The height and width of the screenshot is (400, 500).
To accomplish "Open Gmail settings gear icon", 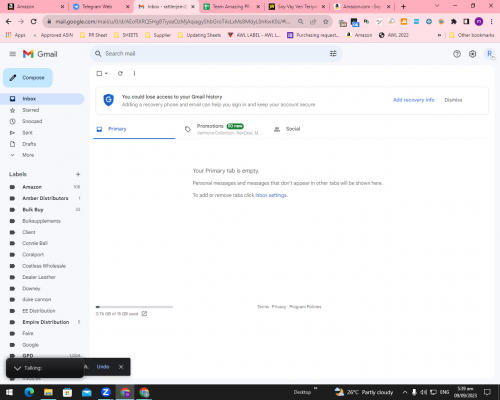I will (x=472, y=54).
